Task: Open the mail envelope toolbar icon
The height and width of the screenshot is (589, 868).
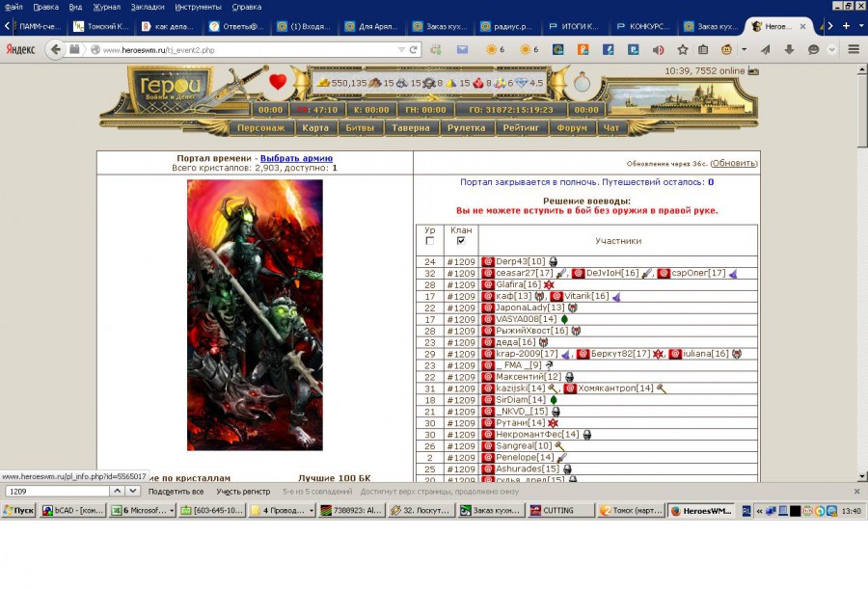Action: [x=462, y=49]
